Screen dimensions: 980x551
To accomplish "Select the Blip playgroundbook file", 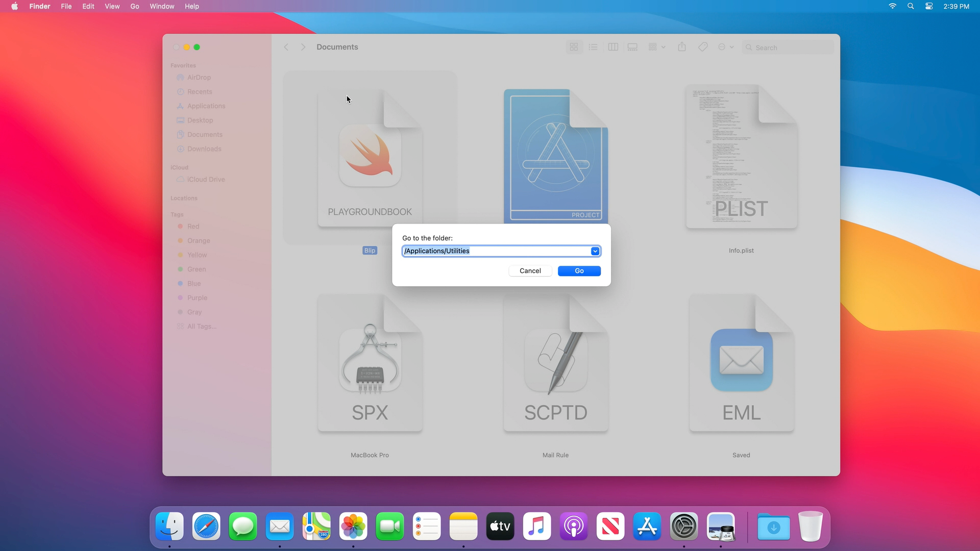I will [x=370, y=159].
